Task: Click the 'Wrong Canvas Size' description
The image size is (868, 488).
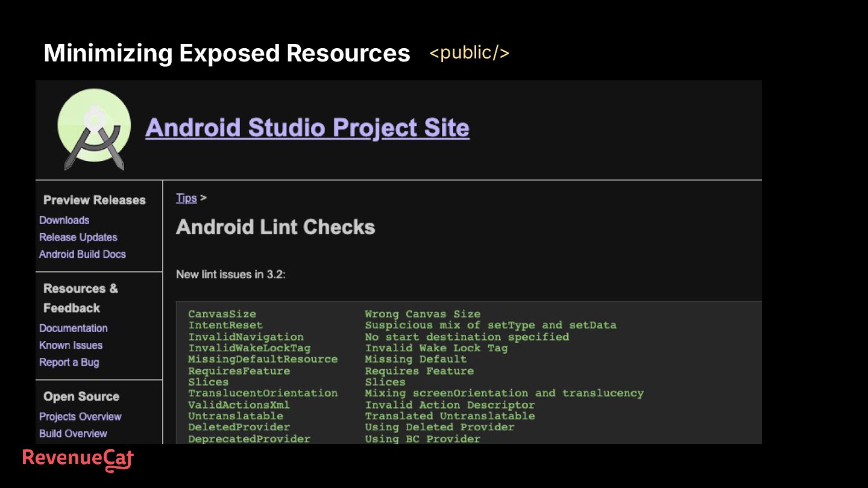Action: [423, 314]
